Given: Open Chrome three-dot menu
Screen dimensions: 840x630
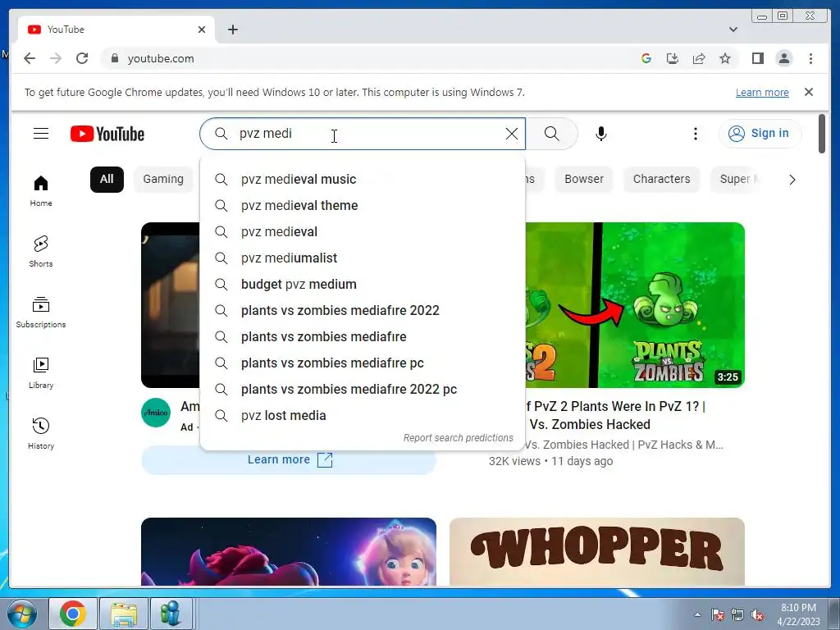Looking at the screenshot, I should (810, 58).
